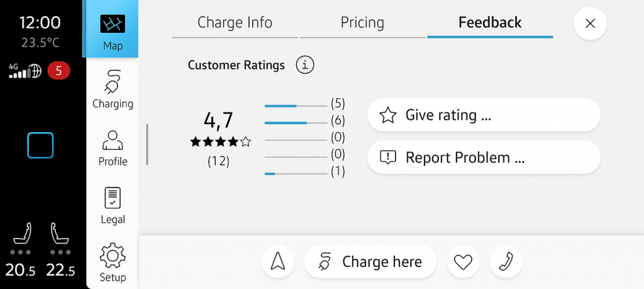
Task: Call the station using phone icon
Action: (x=506, y=262)
